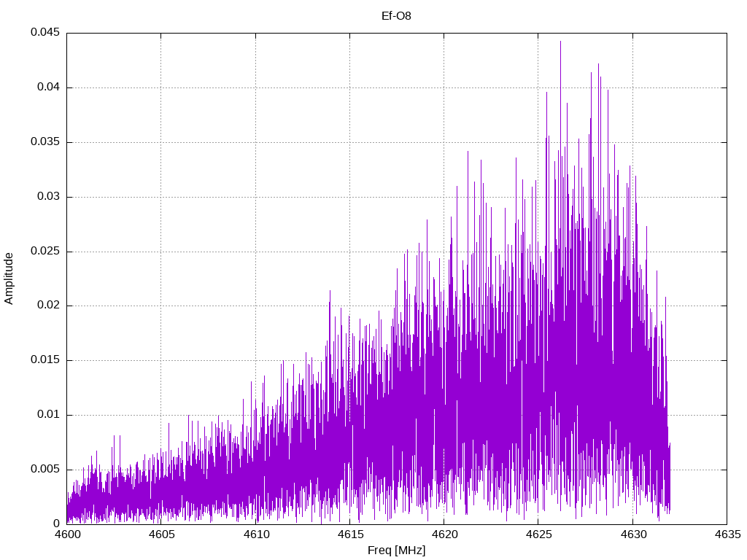
Task: Click y-axis tick label 0.04
Action: coord(49,87)
